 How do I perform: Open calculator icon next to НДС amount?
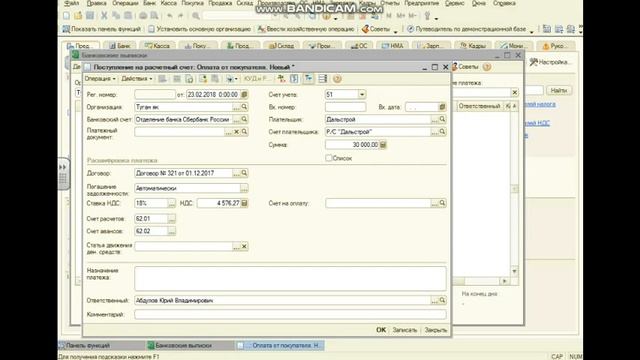click(x=244, y=203)
